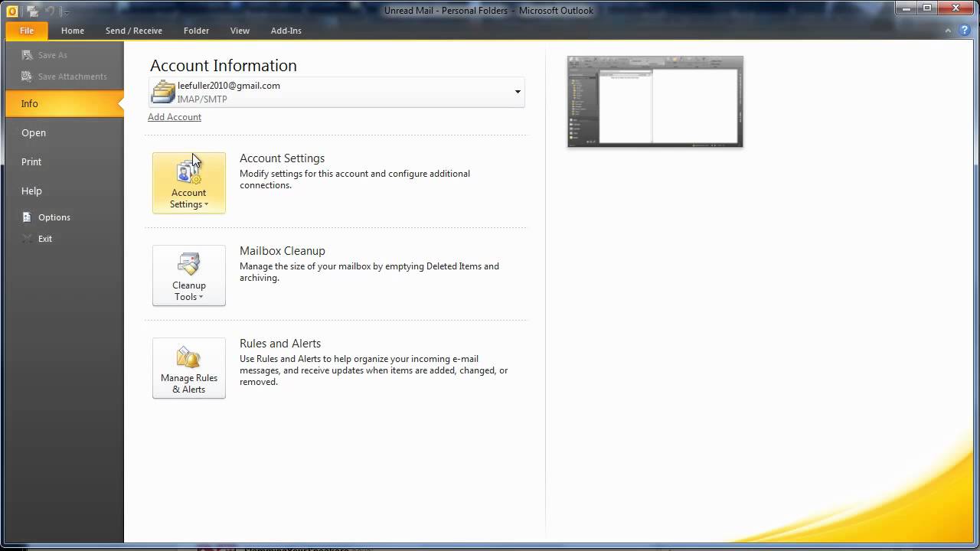This screenshot has height=551, width=980.
Task: Click the Outlook window preview thumbnail
Action: [x=655, y=101]
